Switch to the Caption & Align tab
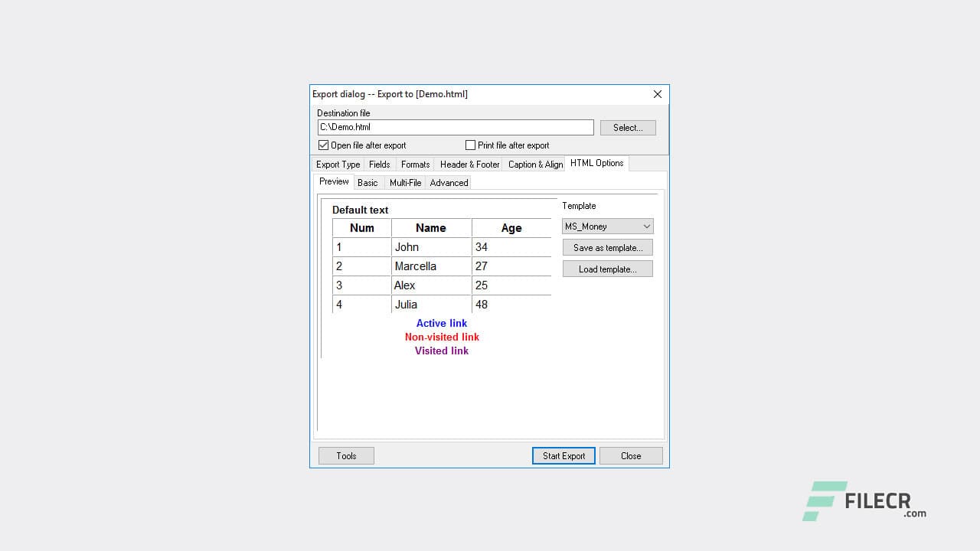Image resolution: width=980 pixels, height=551 pixels. tap(534, 164)
